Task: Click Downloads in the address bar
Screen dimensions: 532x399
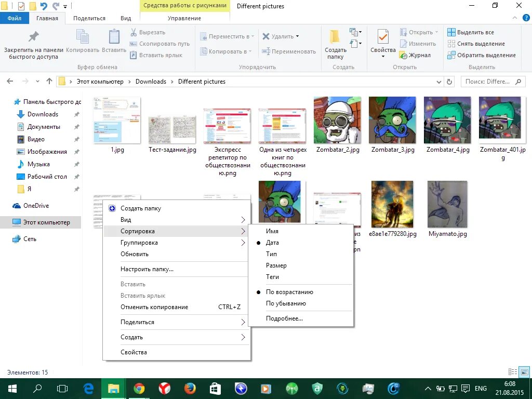Action: point(151,82)
